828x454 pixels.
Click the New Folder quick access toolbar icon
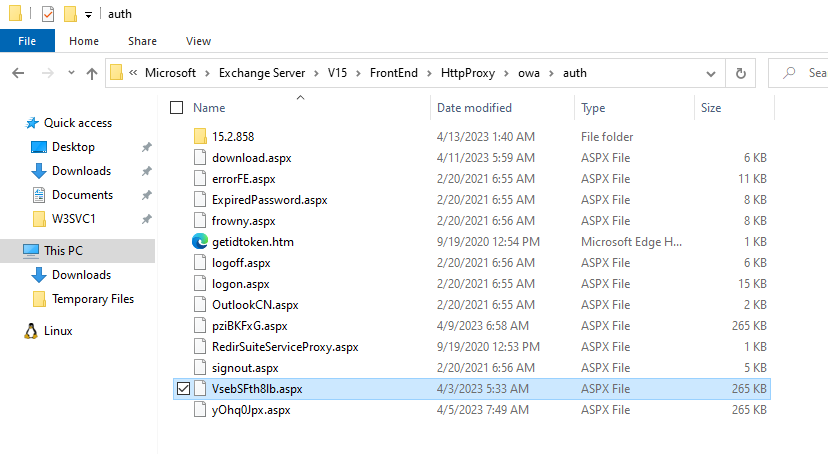coord(70,14)
